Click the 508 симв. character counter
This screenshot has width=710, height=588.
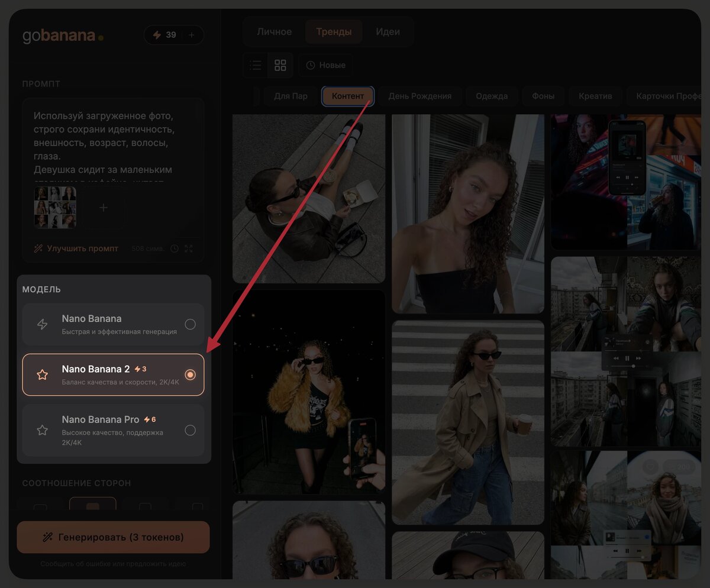148,249
